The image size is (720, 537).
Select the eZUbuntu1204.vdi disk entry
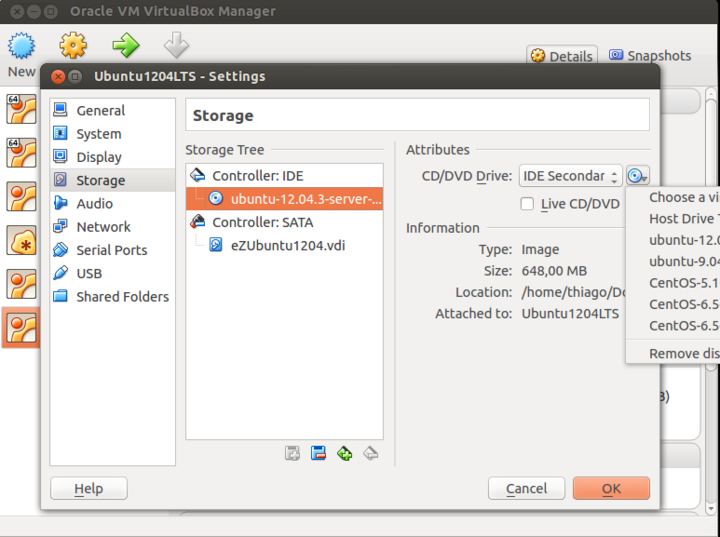[x=284, y=245]
